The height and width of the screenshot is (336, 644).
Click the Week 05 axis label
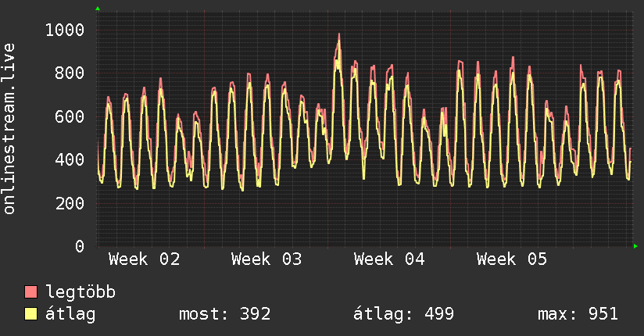click(x=512, y=259)
